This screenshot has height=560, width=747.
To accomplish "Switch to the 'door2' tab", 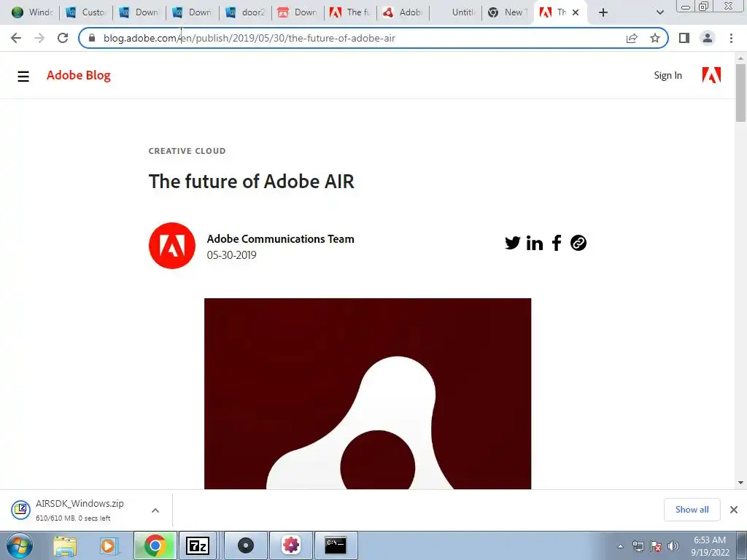I will click(x=246, y=13).
